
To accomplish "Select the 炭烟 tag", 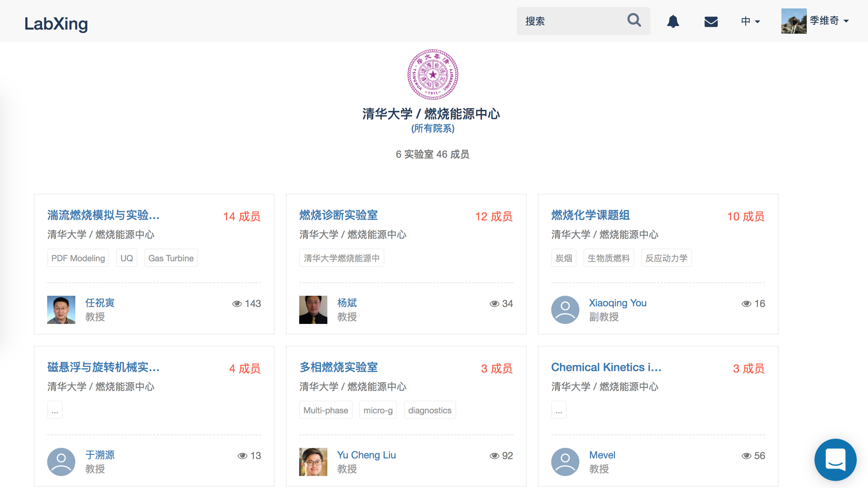I will click(x=564, y=258).
